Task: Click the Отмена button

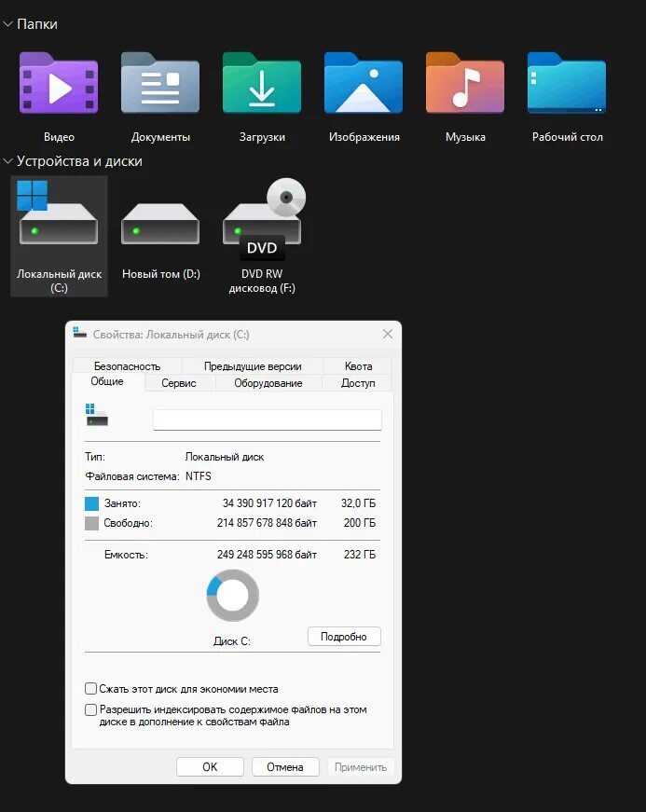Action: tap(284, 767)
